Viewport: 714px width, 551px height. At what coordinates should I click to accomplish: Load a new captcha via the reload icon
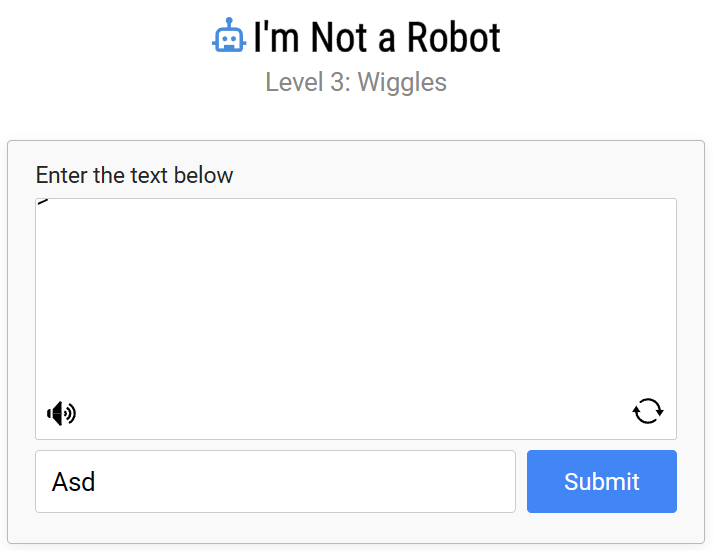648,411
